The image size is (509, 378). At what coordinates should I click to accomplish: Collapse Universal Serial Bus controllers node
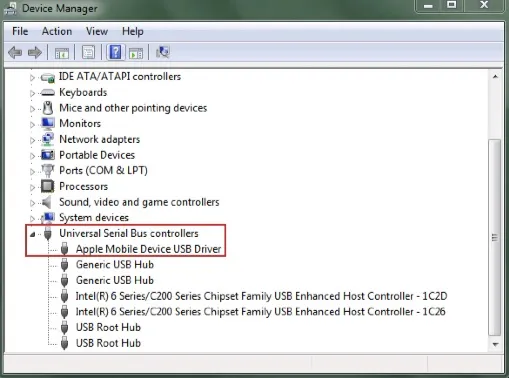[32, 235]
